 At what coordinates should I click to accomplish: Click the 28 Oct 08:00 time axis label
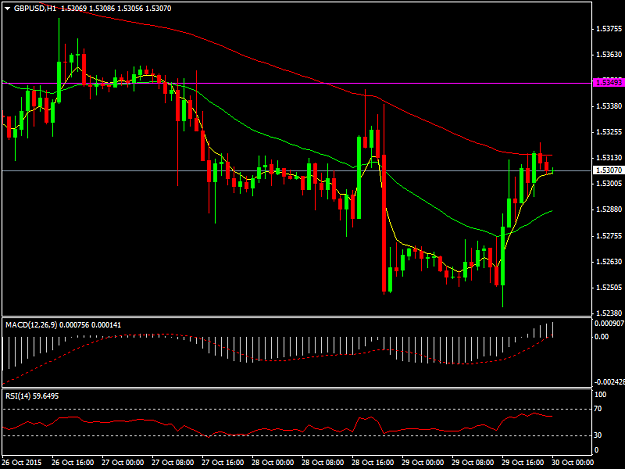click(323, 463)
